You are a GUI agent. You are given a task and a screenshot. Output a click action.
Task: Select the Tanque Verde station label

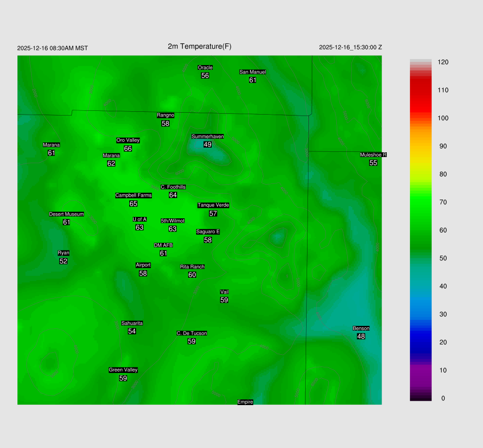coord(213,205)
